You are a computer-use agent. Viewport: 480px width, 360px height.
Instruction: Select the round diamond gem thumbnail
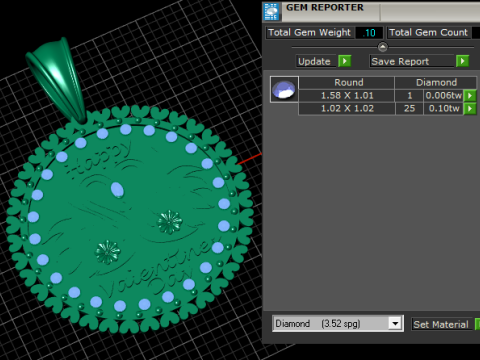pos(284,89)
